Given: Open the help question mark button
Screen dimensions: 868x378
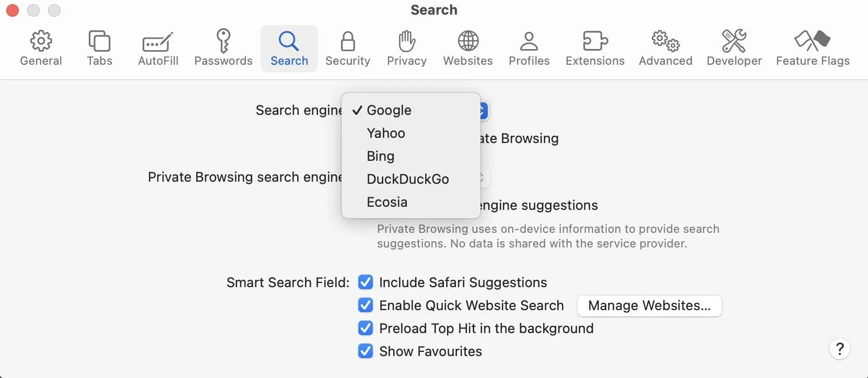Looking at the screenshot, I should [840, 349].
